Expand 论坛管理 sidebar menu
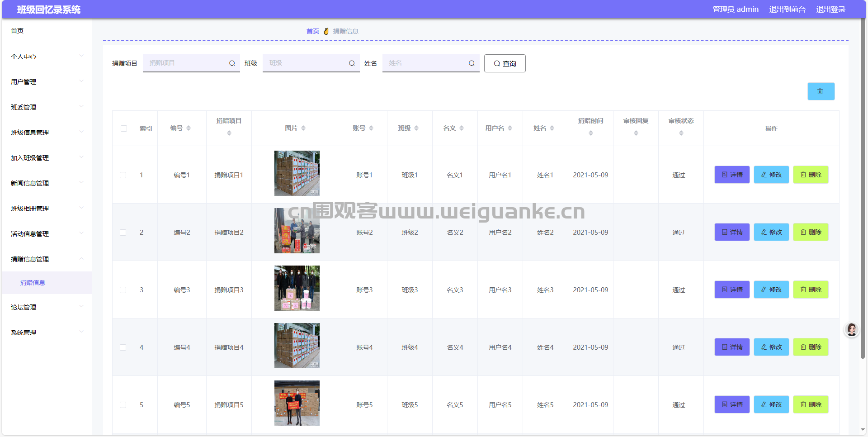Viewport: 868px width, 437px height. click(x=47, y=307)
